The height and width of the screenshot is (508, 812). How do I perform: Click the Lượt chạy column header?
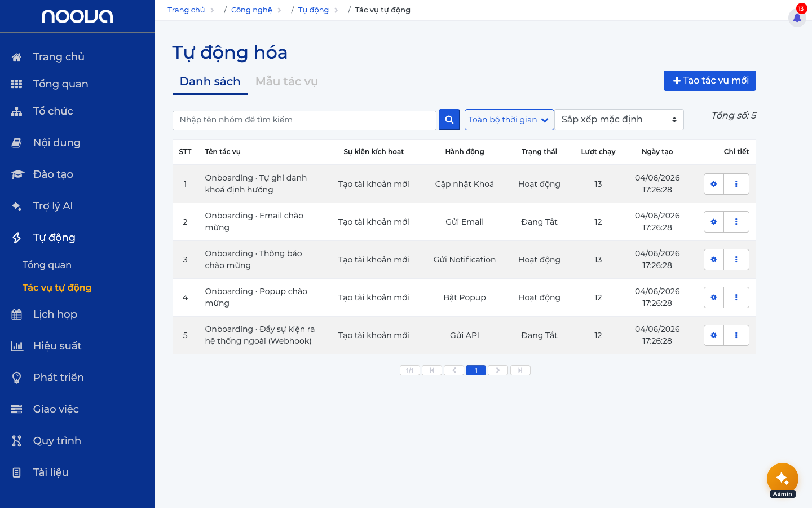pyautogui.click(x=598, y=152)
